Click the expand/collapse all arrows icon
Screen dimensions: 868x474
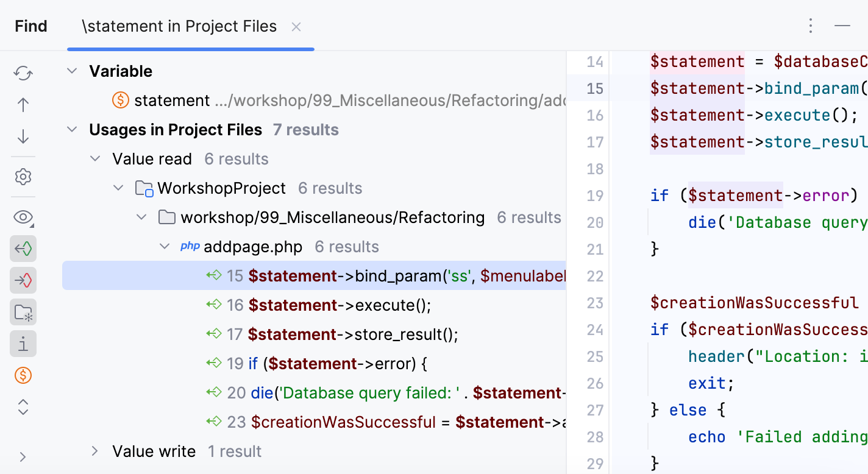[23, 407]
